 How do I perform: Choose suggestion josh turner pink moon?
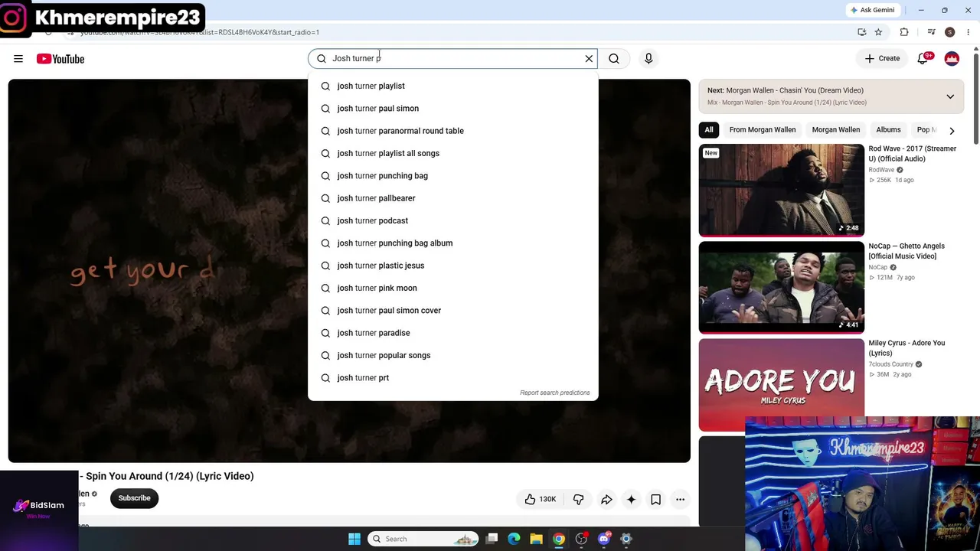tap(452, 288)
